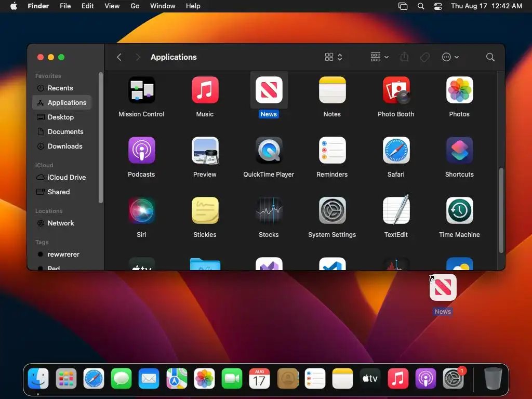The width and height of the screenshot is (532, 399).
Task: Open Apple TV from the Dock
Action: pos(370,378)
